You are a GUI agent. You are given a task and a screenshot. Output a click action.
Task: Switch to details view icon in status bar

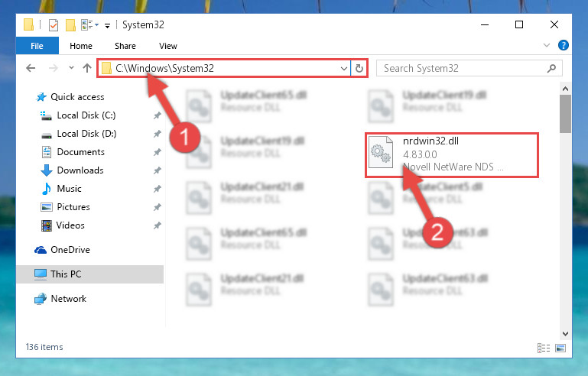click(544, 348)
